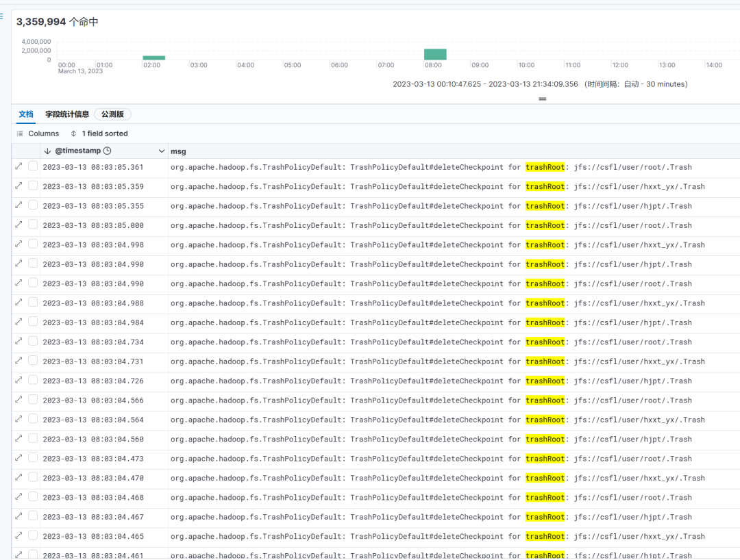Image resolution: width=740 pixels, height=560 pixels.
Task: Expand document row with timestamp 08:03:04.473
Action: point(18,457)
